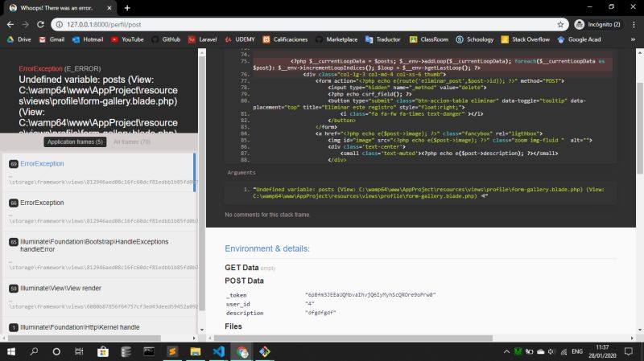Select the ErrorException frame numbered 66
This screenshot has width=644, height=361.
(98, 211)
